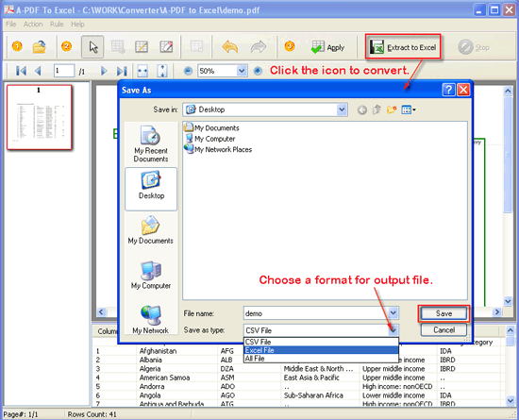The height and width of the screenshot is (420, 519).
Task: Fit the page to width
Action: pos(142,71)
